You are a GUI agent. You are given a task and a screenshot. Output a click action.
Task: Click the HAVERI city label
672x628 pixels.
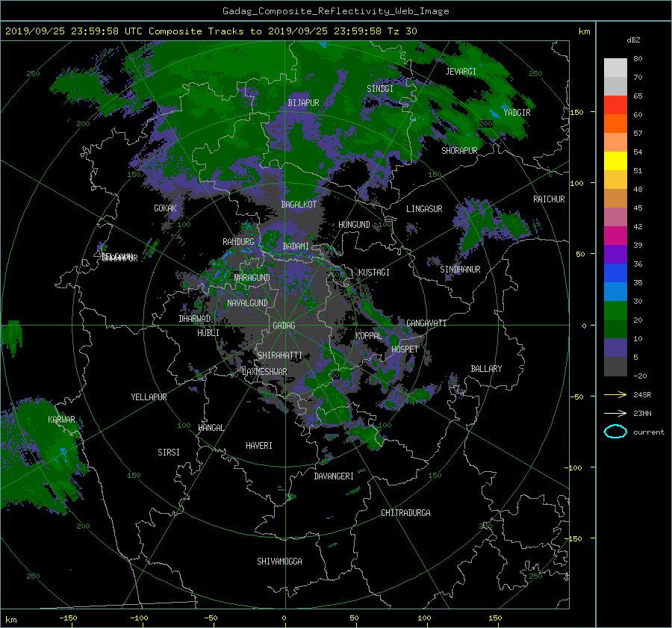259,446
